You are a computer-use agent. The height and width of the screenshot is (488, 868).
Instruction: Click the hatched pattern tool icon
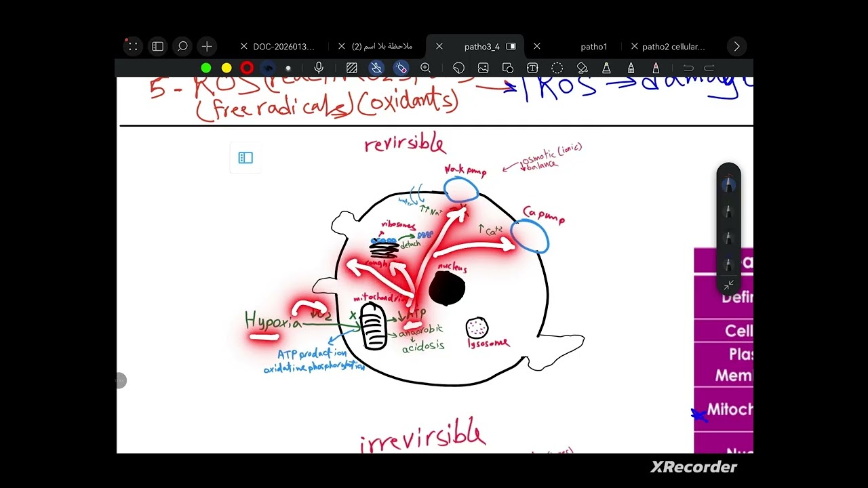[352, 68]
